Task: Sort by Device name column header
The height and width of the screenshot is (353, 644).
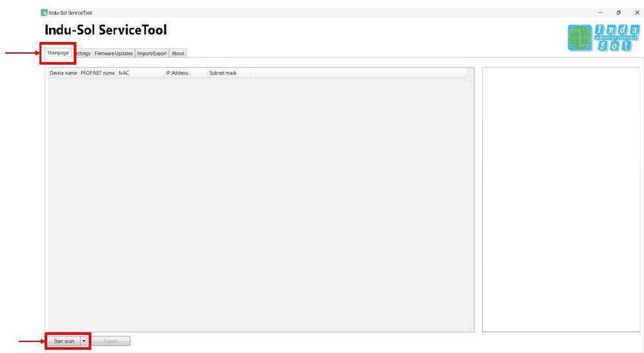Action: point(63,73)
